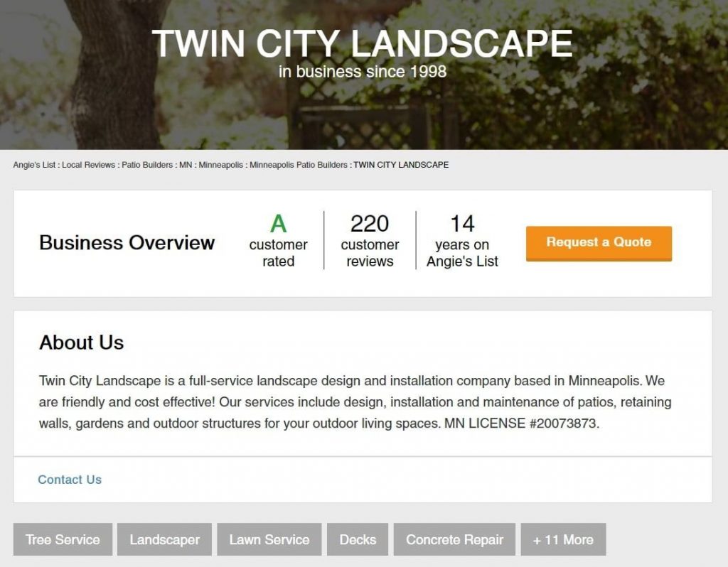Click the 220 customer reviews count
Screen dimensions: 728x567
pyautogui.click(x=370, y=240)
